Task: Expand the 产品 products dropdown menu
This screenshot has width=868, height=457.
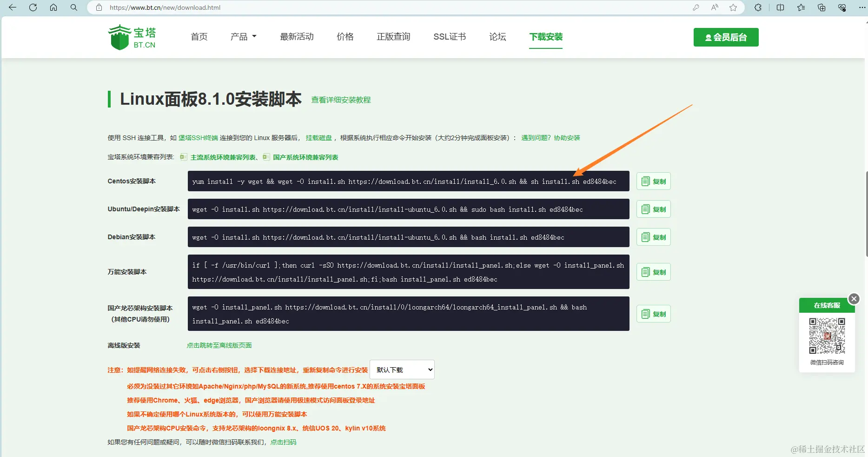Action: (x=243, y=37)
